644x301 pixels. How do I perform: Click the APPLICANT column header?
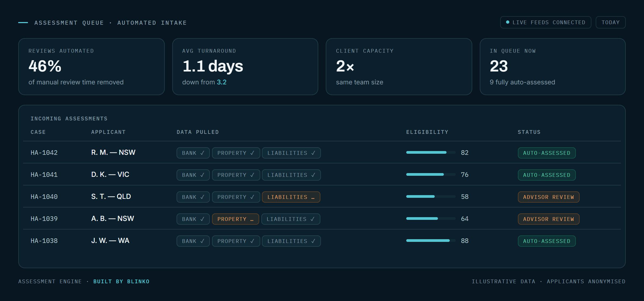pos(108,132)
